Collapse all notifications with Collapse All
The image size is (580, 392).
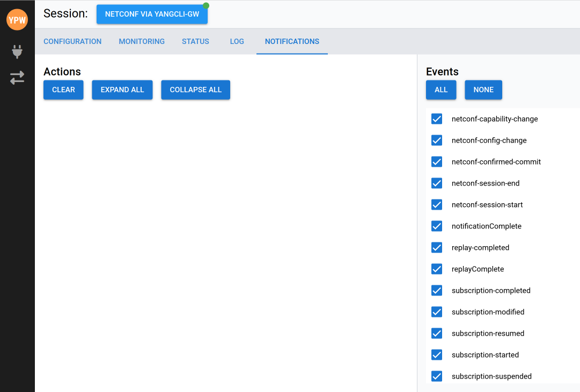(195, 90)
